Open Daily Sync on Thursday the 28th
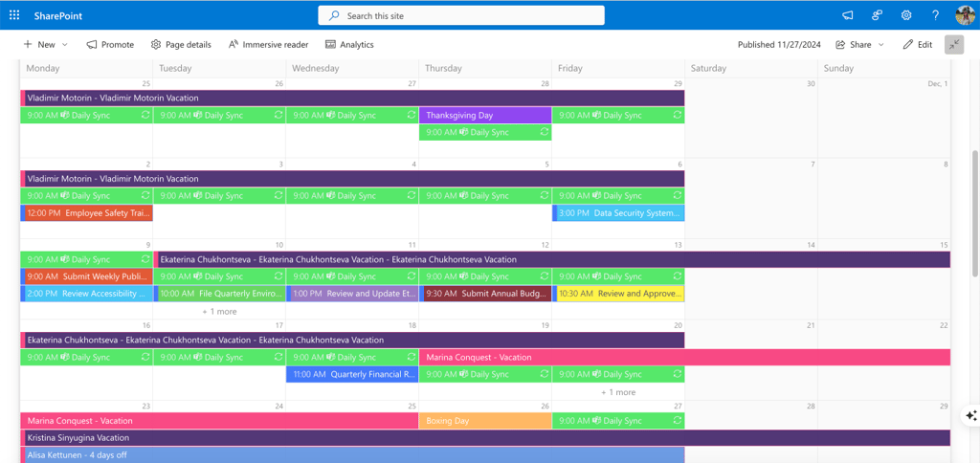The width and height of the screenshot is (980, 463). pyautogui.click(x=485, y=132)
